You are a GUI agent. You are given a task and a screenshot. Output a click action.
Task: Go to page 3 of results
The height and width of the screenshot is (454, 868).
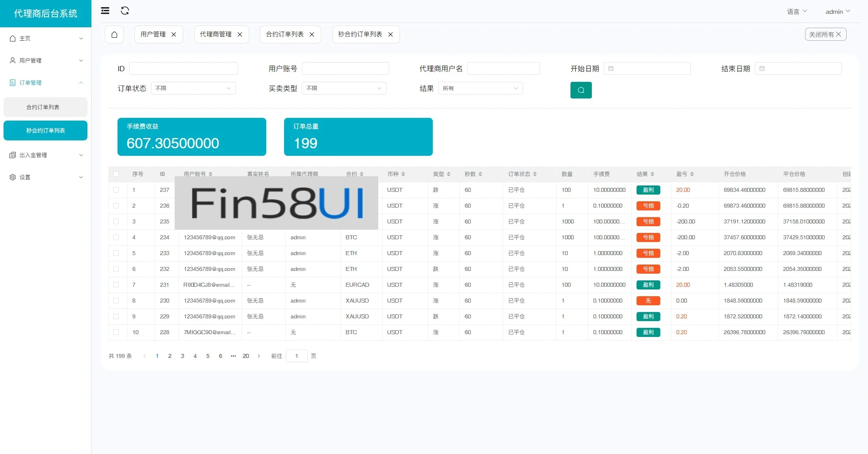182,356
